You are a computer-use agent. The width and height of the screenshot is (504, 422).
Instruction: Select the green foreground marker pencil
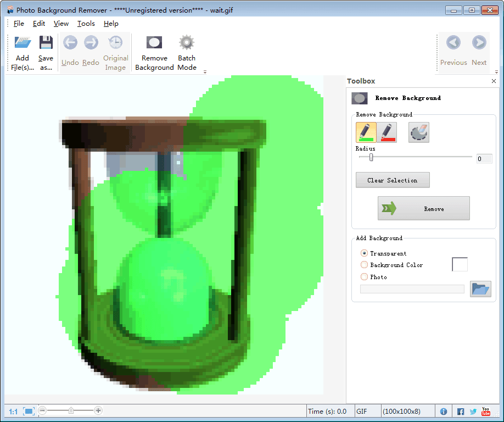366,132
